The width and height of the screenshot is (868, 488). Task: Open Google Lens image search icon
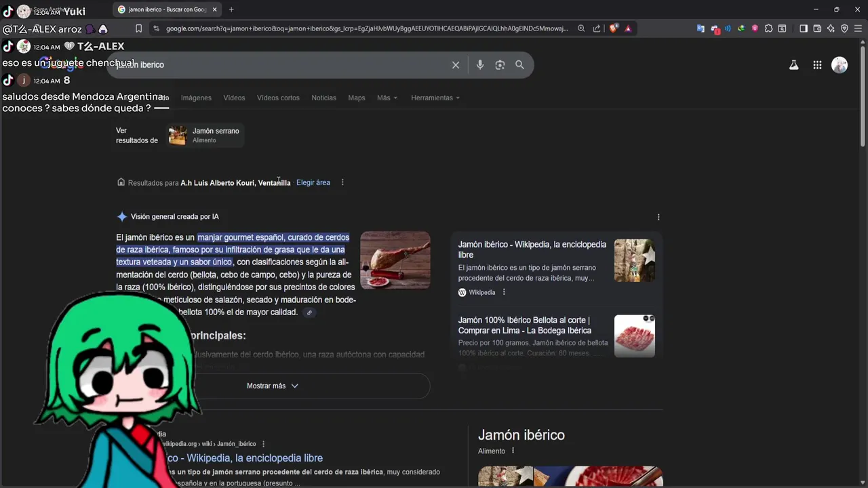click(500, 65)
